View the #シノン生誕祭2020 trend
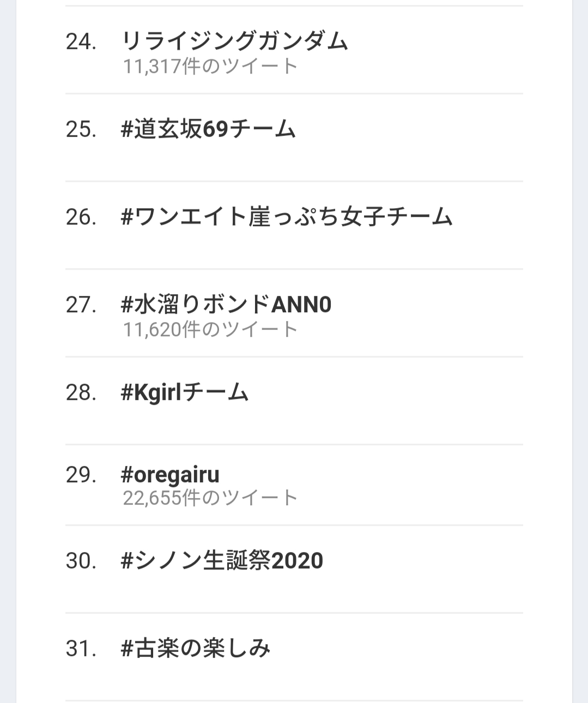588x703 pixels. point(222,561)
